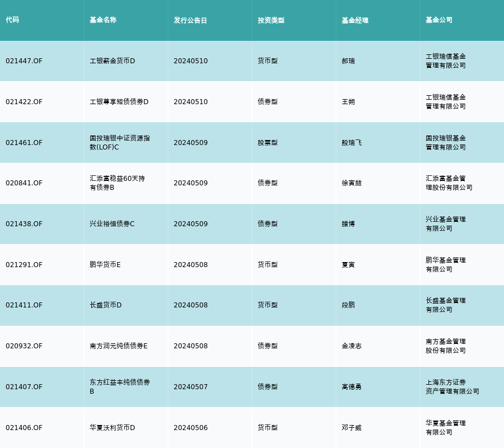Viewport: 504px width, 448px height.
Task: Click company 南方基金管理股份有限公司
Action: [x=446, y=346]
